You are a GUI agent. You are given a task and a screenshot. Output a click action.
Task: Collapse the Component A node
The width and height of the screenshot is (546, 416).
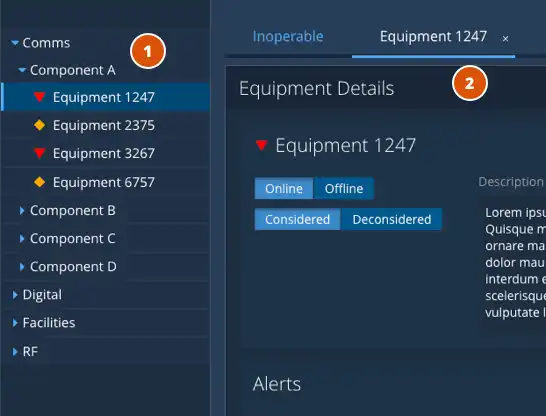[x=22, y=70]
